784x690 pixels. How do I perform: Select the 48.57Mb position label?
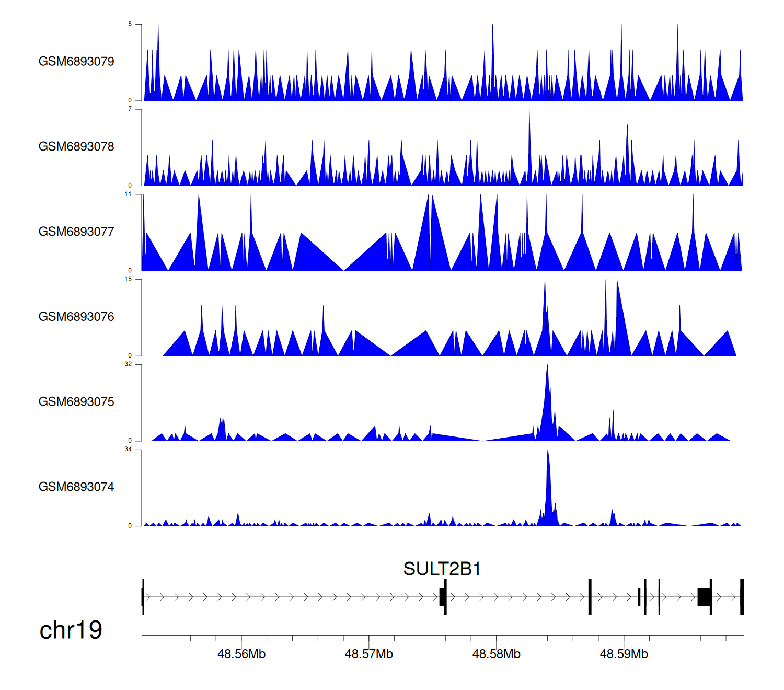coord(369,654)
